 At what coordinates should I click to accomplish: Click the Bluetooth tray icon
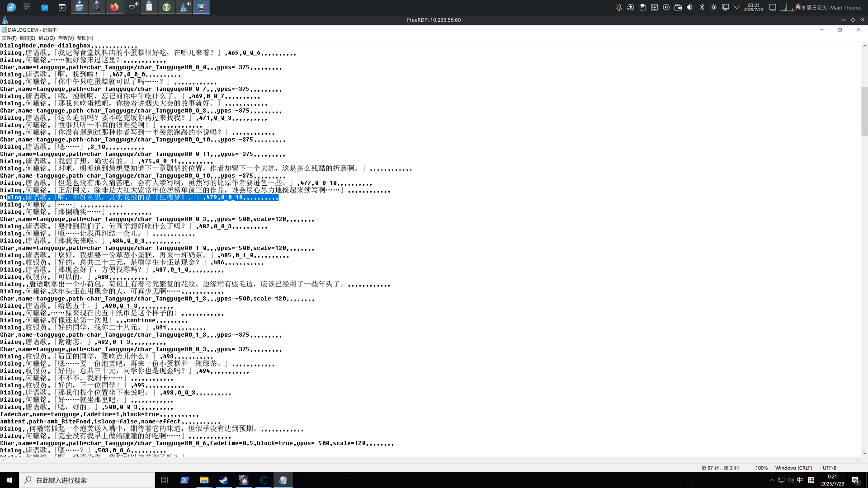click(x=702, y=7)
